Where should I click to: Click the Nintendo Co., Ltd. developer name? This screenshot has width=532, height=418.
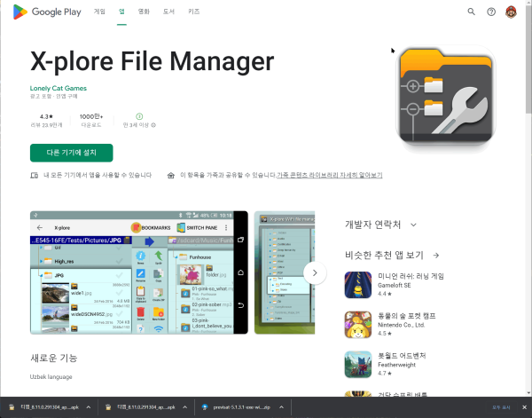pos(402,325)
